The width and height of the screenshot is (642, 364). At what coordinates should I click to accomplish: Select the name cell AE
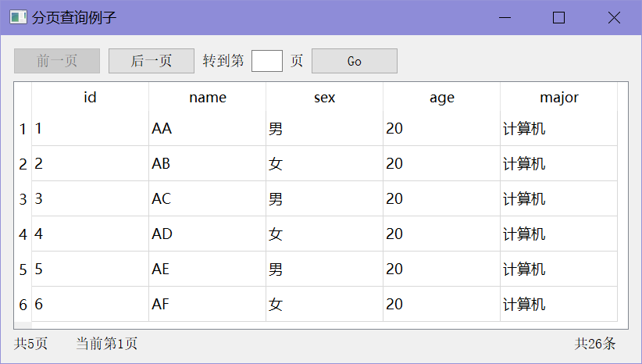(x=208, y=269)
